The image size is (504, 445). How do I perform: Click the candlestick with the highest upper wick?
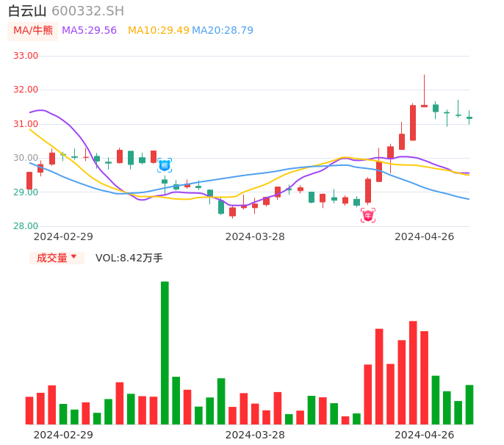point(425,91)
